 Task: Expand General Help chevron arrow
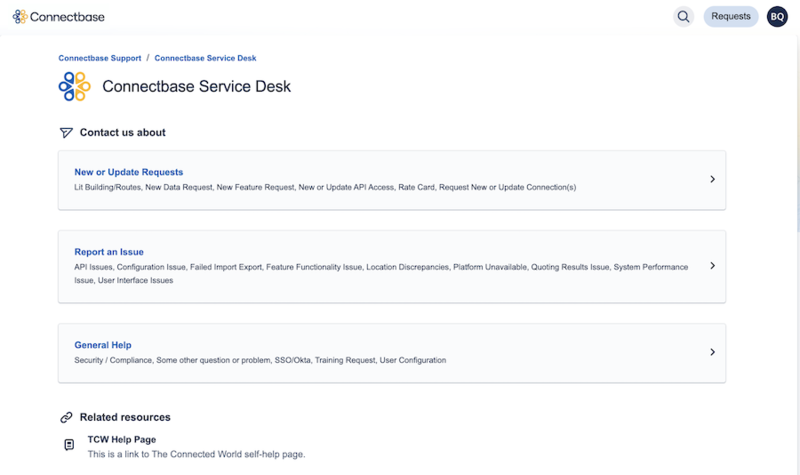[712, 352]
